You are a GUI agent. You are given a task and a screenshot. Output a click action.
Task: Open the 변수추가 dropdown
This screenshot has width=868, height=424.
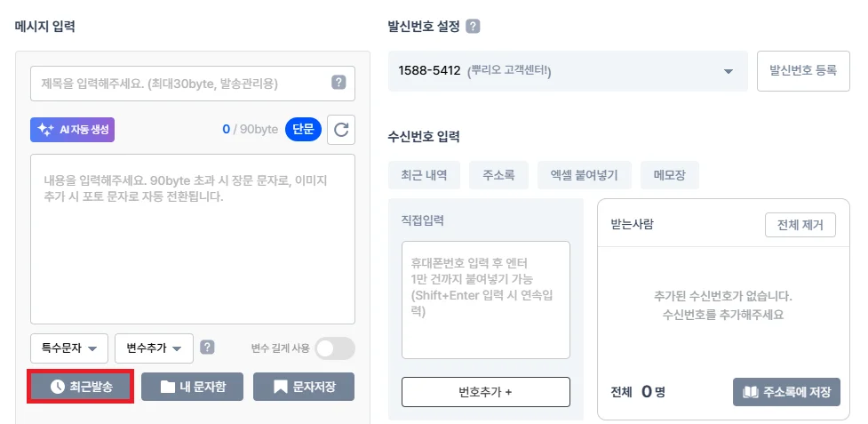click(x=154, y=348)
